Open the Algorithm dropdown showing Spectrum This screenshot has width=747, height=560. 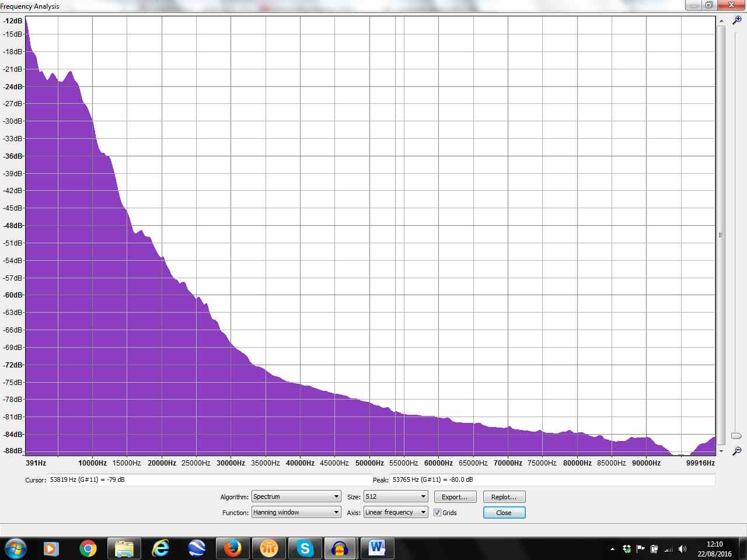pos(296,497)
